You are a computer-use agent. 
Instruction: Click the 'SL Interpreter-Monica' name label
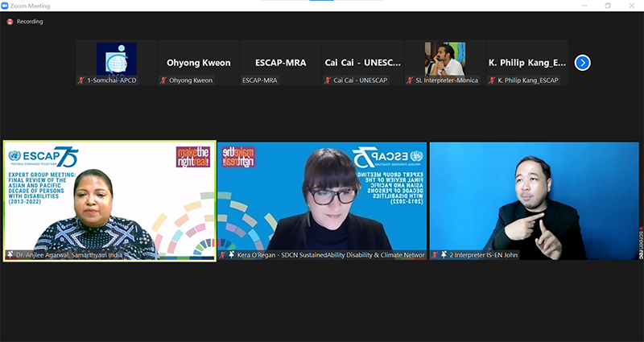coord(447,80)
